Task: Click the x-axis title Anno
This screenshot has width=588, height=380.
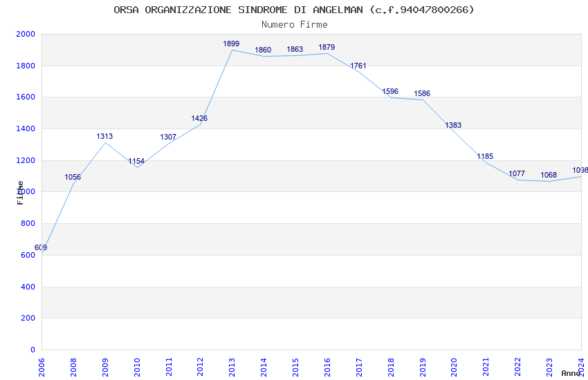Action: [x=571, y=373]
